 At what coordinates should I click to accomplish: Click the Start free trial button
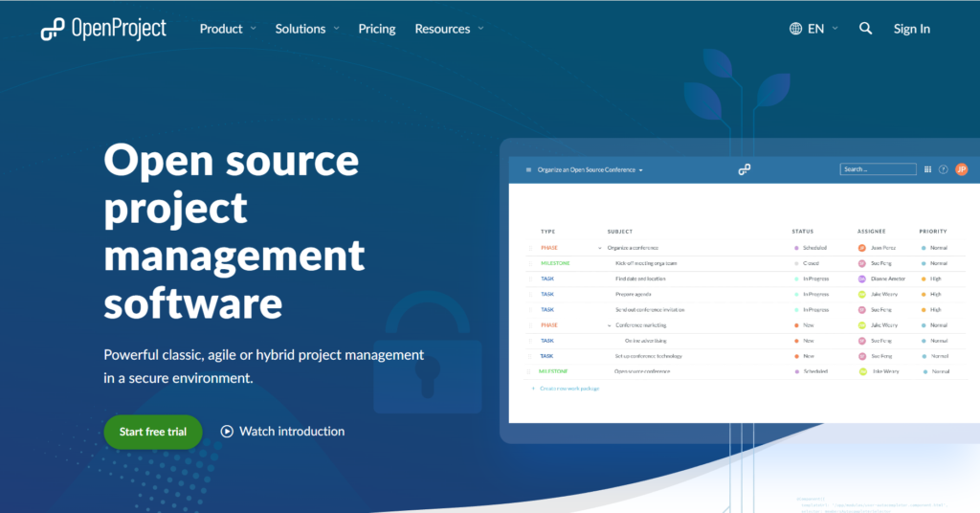(153, 432)
